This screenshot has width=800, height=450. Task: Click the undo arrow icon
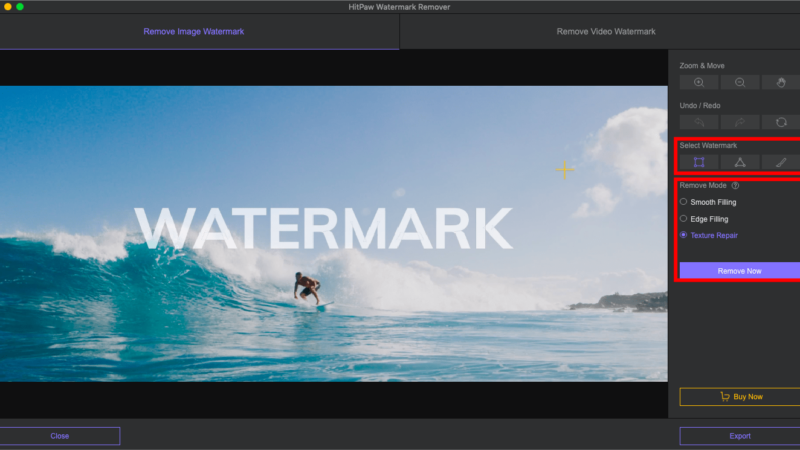click(x=699, y=122)
